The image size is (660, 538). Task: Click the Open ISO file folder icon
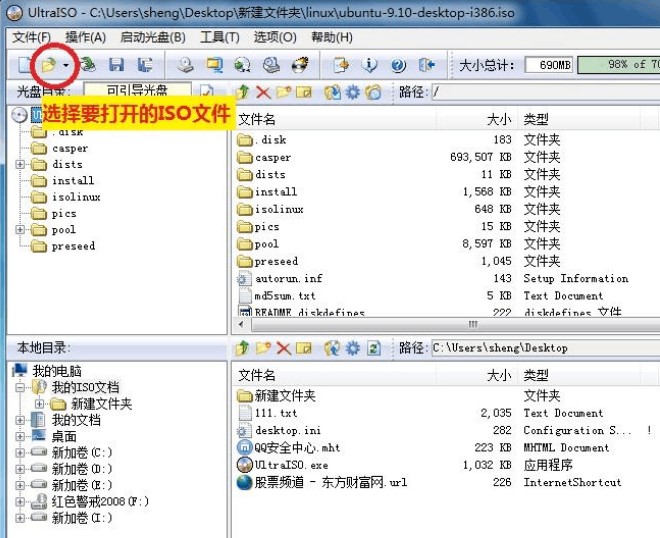(49, 65)
